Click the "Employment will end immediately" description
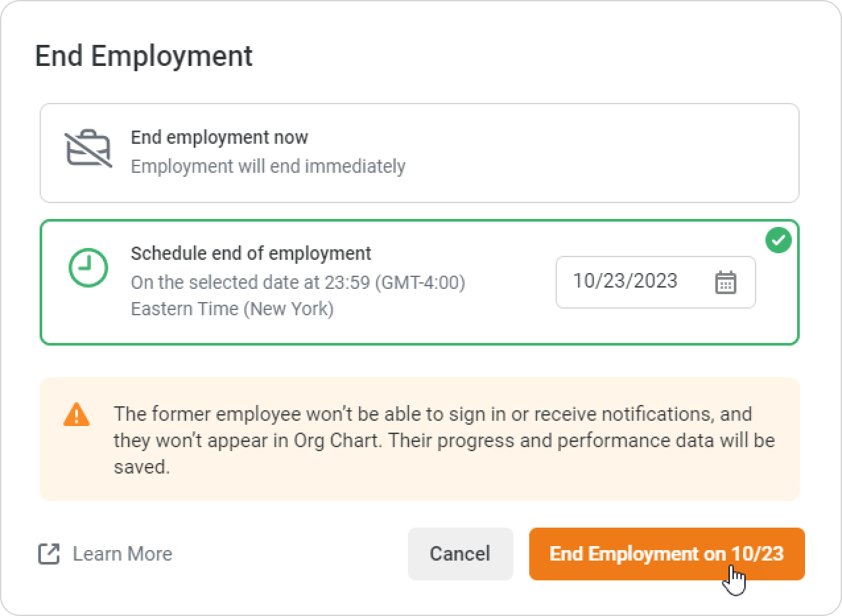The height and width of the screenshot is (616, 842). (268, 166)
